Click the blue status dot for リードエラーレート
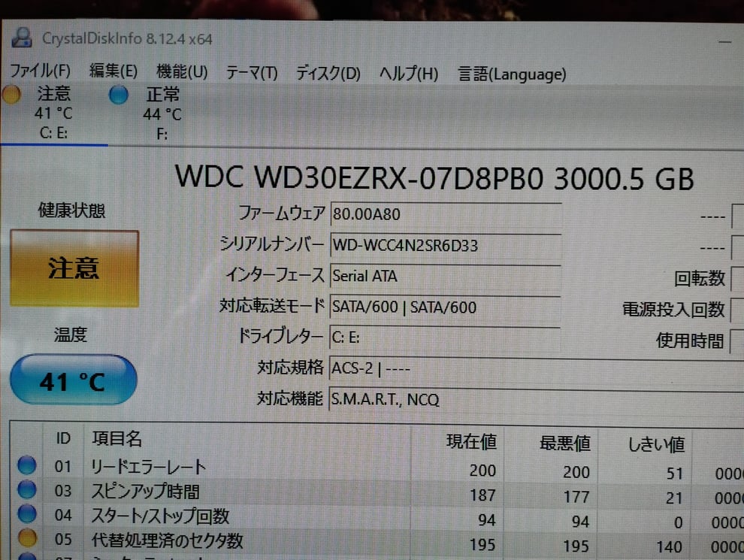This screenshot has height=560, width=744. pos(27,465)
